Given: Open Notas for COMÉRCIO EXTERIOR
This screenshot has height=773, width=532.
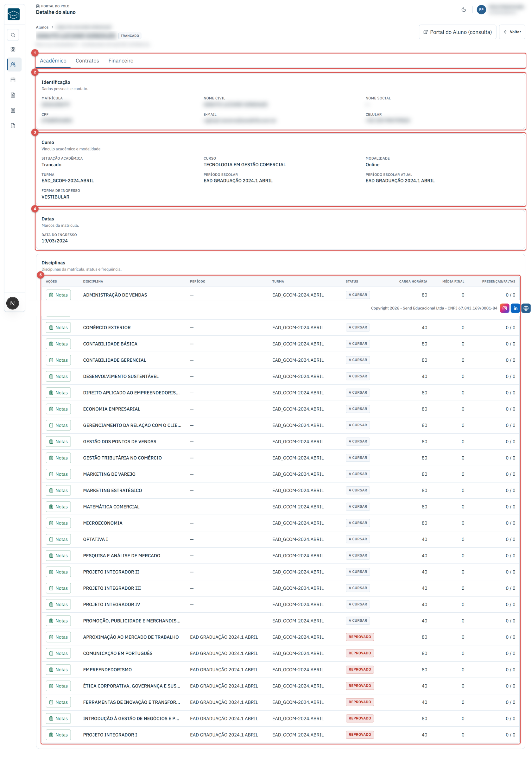Looking at the screenshot, I should point(58,328).
